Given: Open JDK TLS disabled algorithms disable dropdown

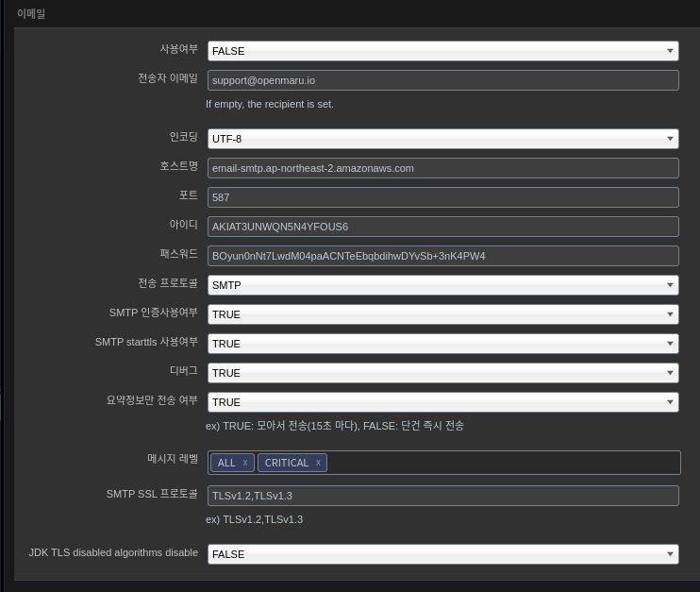Looking at the screenshot, I should tap(442, 554).
